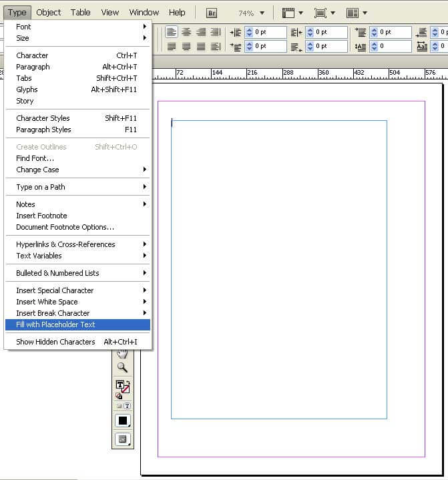Select the Hand tool

point(122,354)
